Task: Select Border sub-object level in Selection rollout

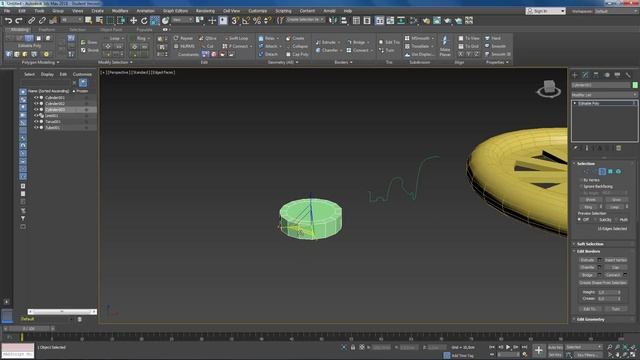Action: pos(602,171)
